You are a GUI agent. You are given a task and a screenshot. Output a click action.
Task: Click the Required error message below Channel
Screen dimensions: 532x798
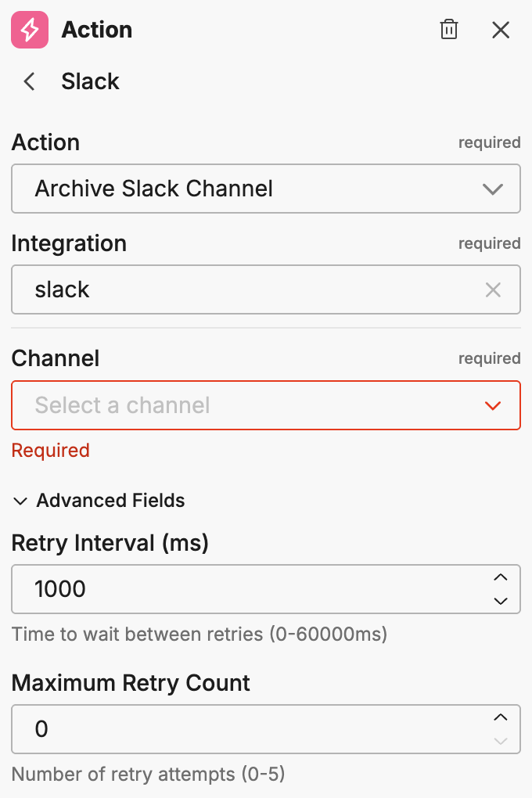click(50, 451)
